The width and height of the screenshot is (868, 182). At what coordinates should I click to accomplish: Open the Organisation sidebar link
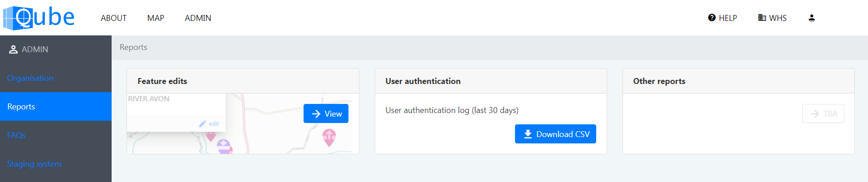30,78
